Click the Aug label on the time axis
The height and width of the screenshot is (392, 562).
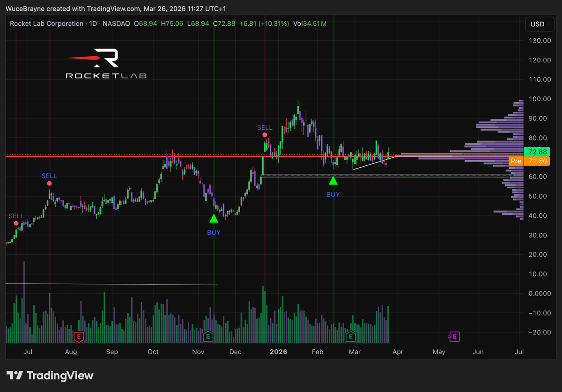71,352
